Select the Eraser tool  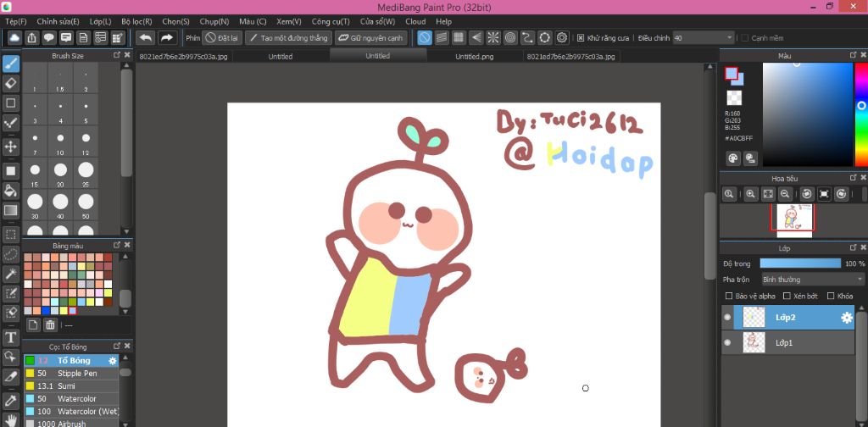pos(10,84)
